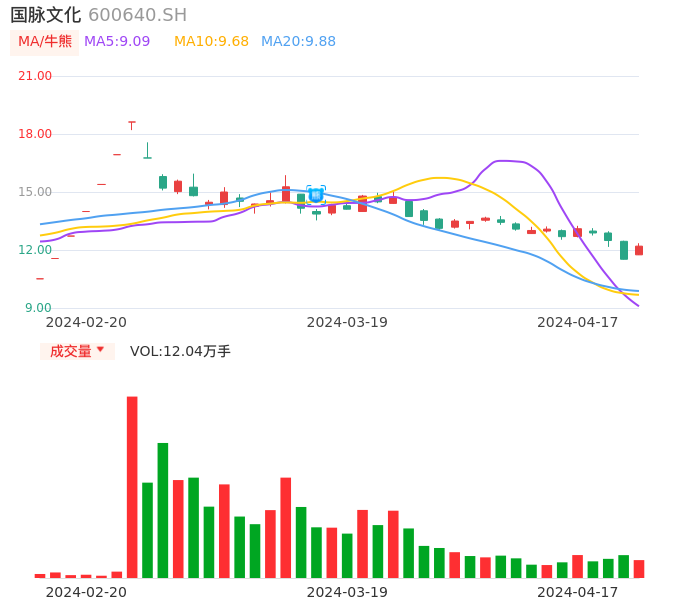Click the 2024-04-17 date under price chart
The image size is (686, 606).
coord(578,322)
